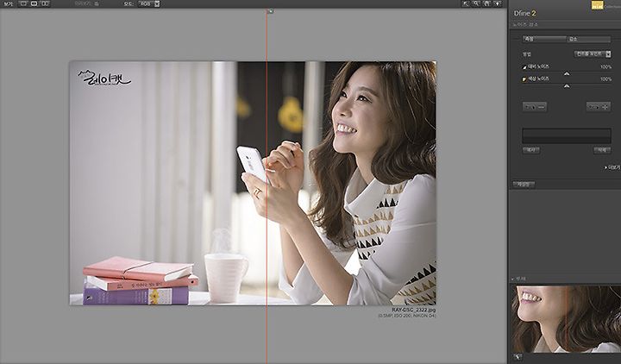This screenshot has width=621, height=364.
Task: Click the left button below control point list
Action: (x=531, y=150)
